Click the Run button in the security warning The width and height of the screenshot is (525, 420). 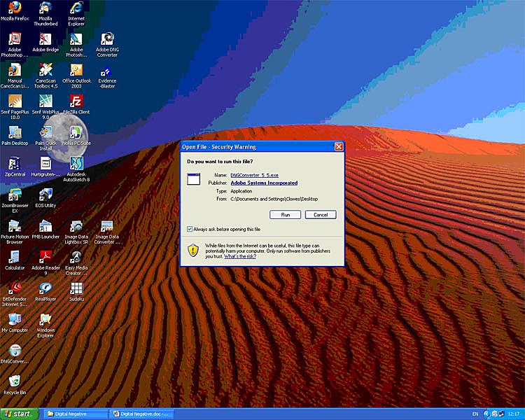(x=286, y=215)
